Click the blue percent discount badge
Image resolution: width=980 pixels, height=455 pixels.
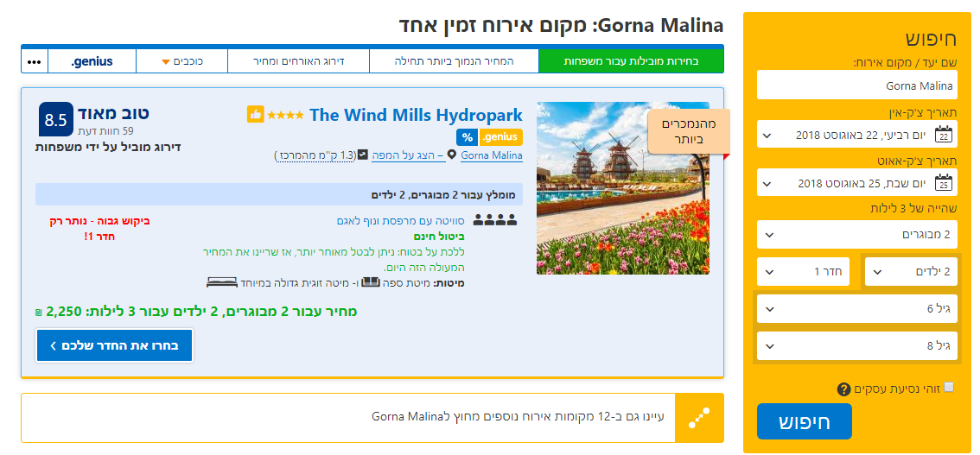click(x=467, y=137)
